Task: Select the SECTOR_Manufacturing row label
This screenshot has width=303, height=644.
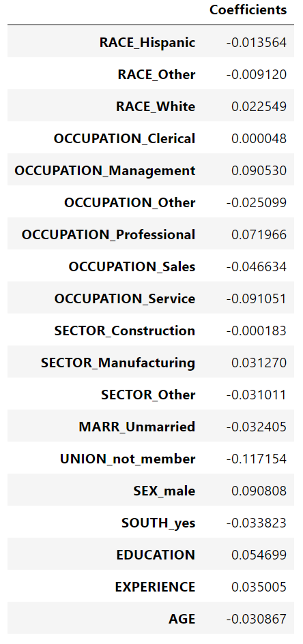Action: pos(118,363)
